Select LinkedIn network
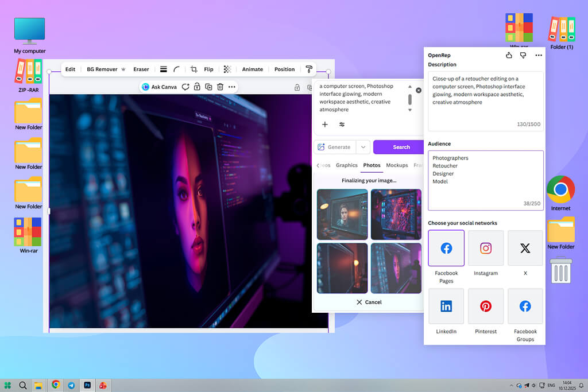 (x=446, y=306)
